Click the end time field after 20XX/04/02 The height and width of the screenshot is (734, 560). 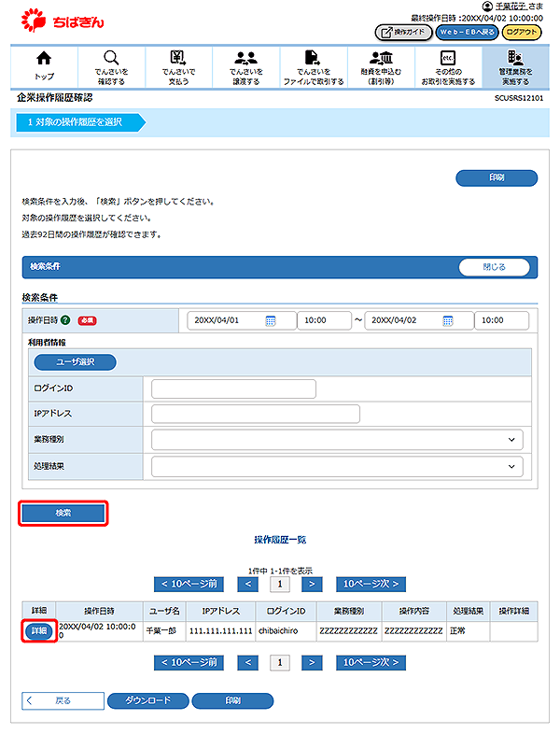[x=501, y=320]
